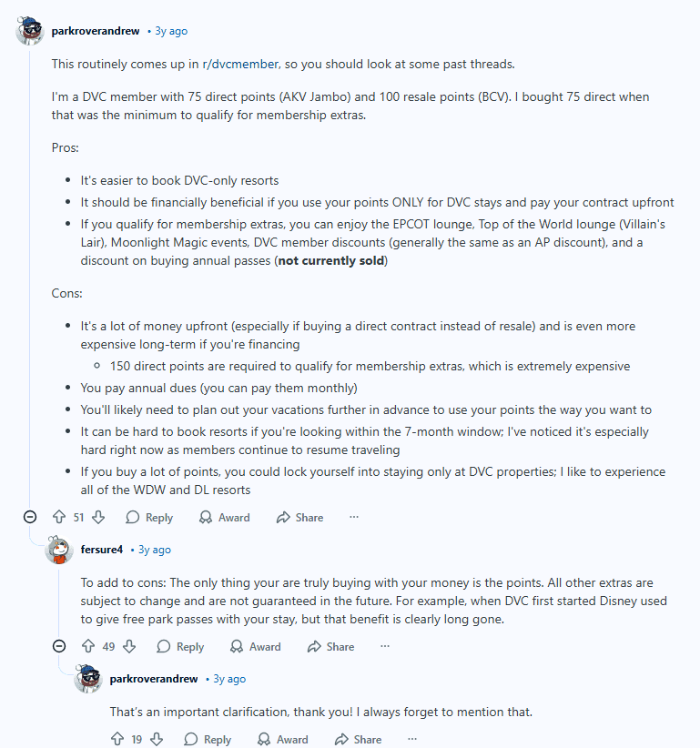Reply to the top comment with 51 votes
700x748 pixels.
(x=149, y=517)
